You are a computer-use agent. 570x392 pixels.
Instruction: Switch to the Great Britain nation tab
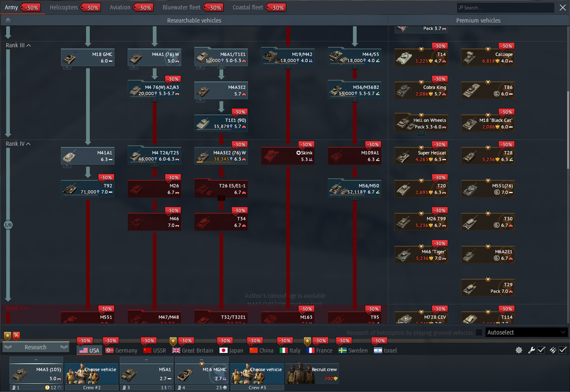pos(193,351)
